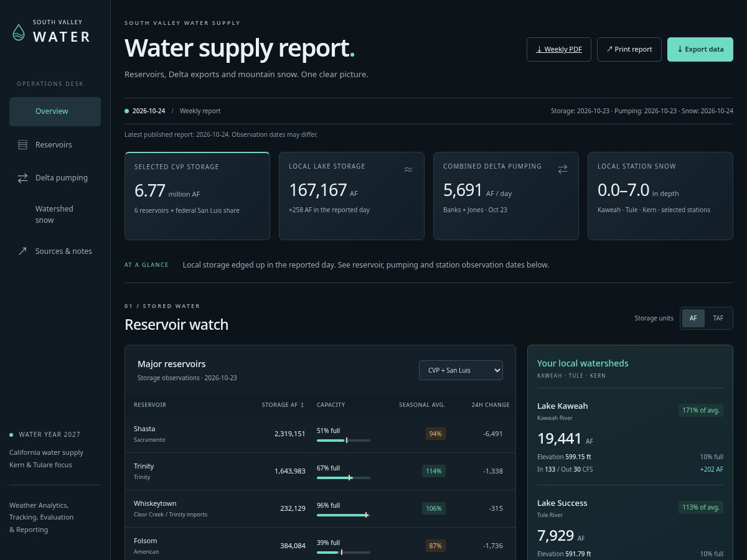Go to Watershed snow section
Viewport: 747px width, 560px height.
[x=55, y=214]
